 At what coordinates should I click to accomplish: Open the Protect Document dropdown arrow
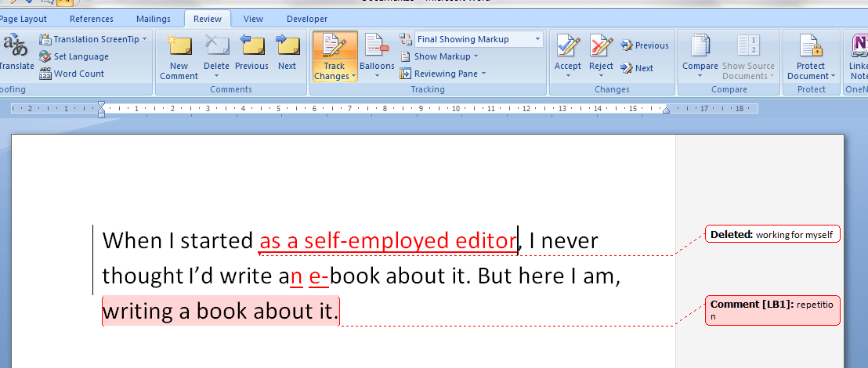coord(832,77)
